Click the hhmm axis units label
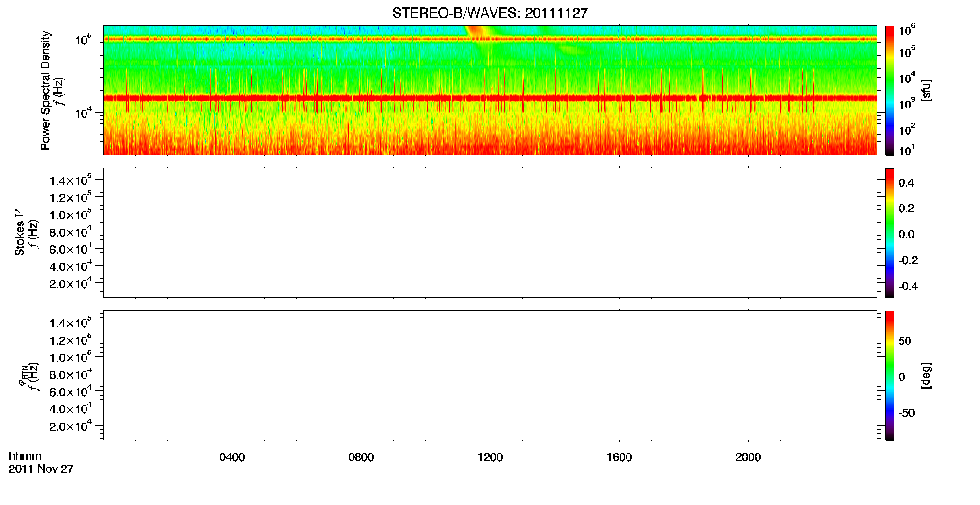 (25, 456)
